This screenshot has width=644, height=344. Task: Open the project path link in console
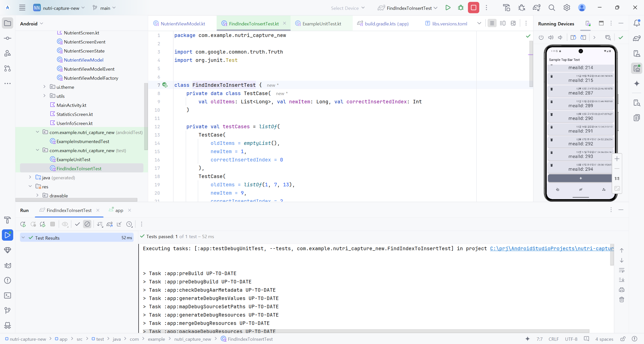tap(551, 248)
